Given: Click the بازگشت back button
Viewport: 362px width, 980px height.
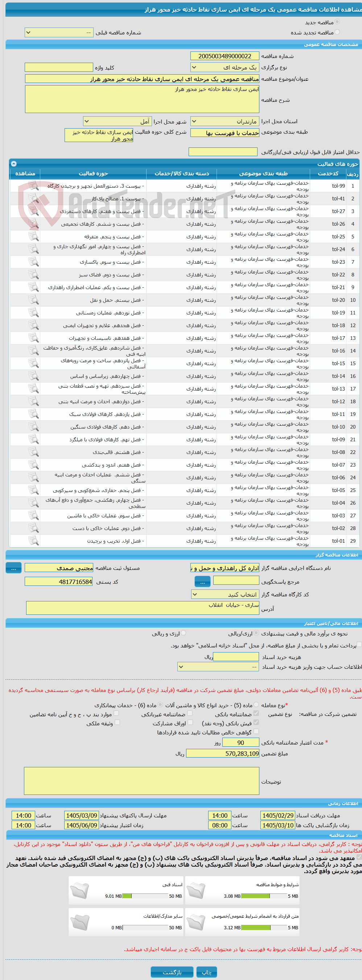Looking at the screenshot, I should pyautogui.click(x=172, y=972).
